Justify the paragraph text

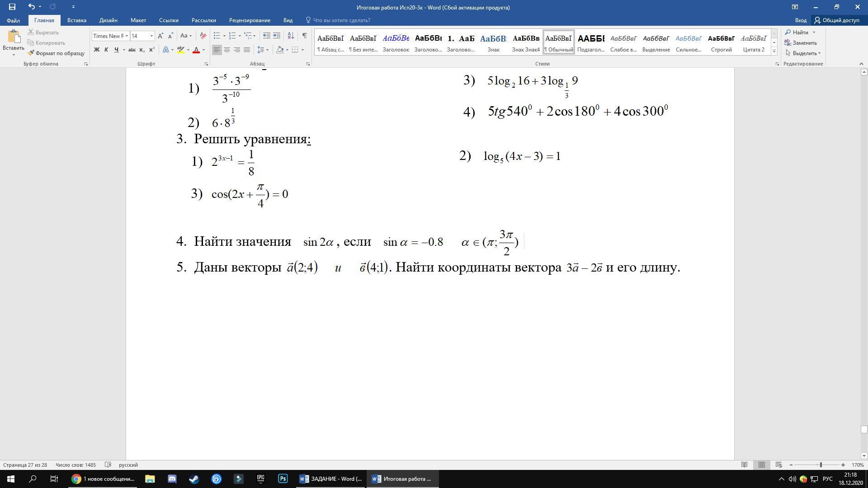point(247,50)
